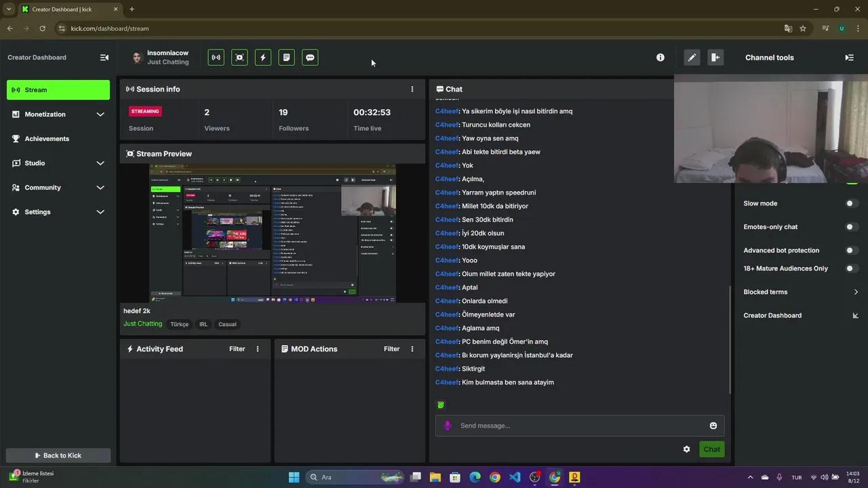Click the Türkçe tag
The height and width of the screenshot is (488, 868).
pos(180,324)
